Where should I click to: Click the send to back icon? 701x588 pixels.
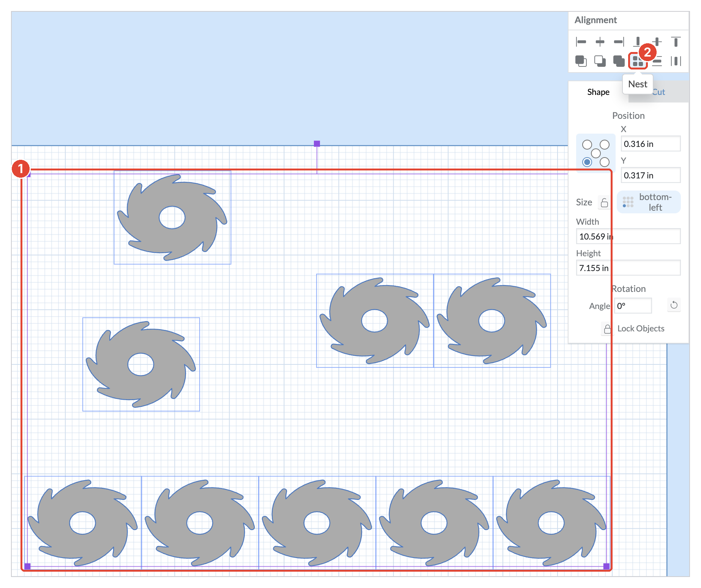600,61
